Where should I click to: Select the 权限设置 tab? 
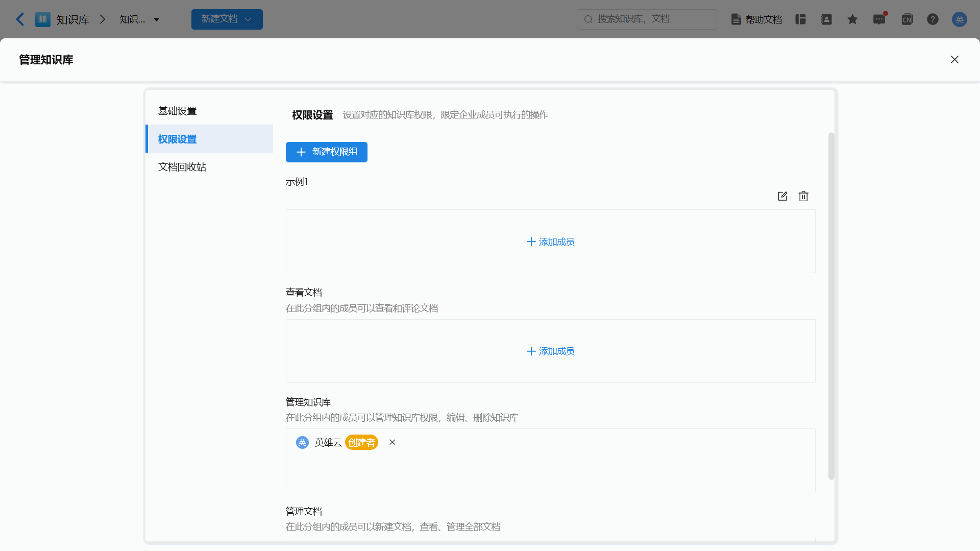(x=209, y=139)
